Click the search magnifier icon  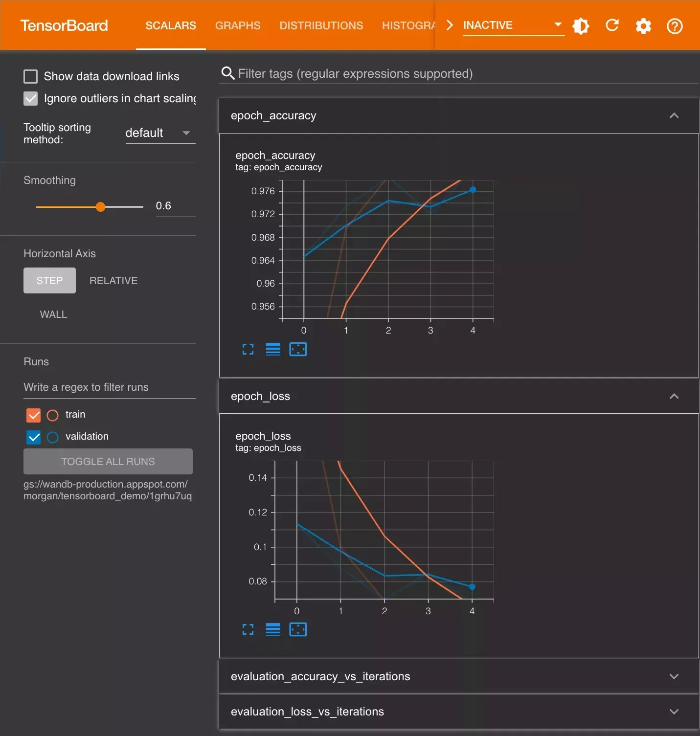228,73
